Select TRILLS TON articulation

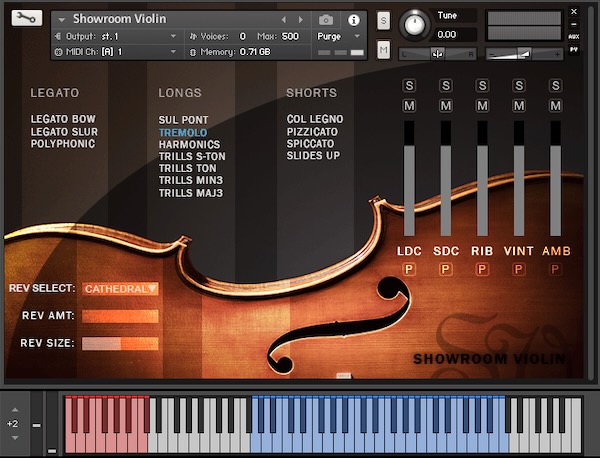[188, 168]
